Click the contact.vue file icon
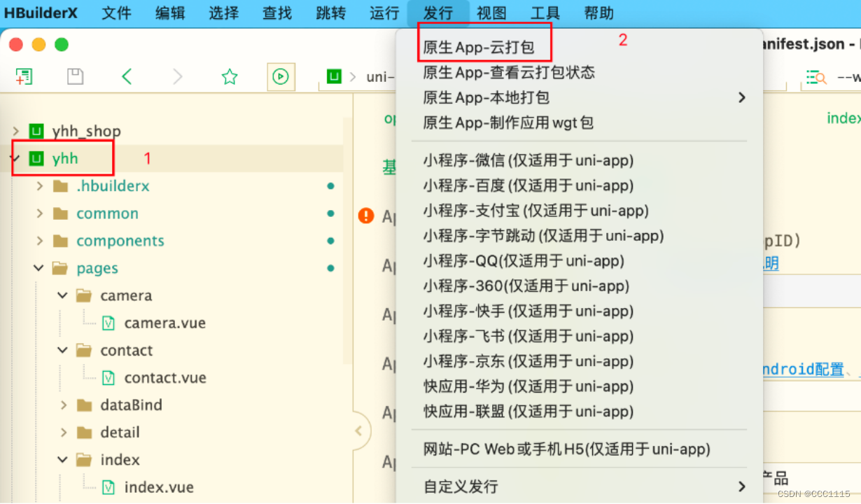861x504 pixels. click(x=108, y=377)
